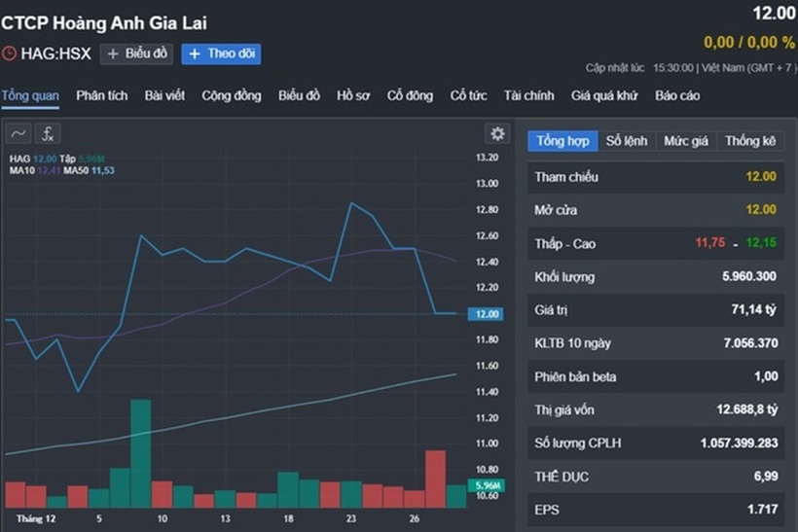Image resolution: width=798 pixels, height=532 pixels.
Task: Open the Thống kê panel tab
Action: point(749,141)
